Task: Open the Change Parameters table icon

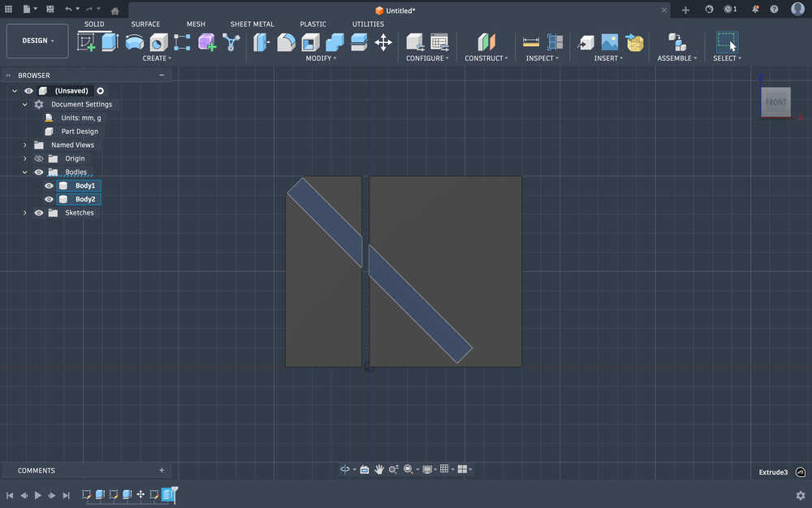Action: point(439,42)
